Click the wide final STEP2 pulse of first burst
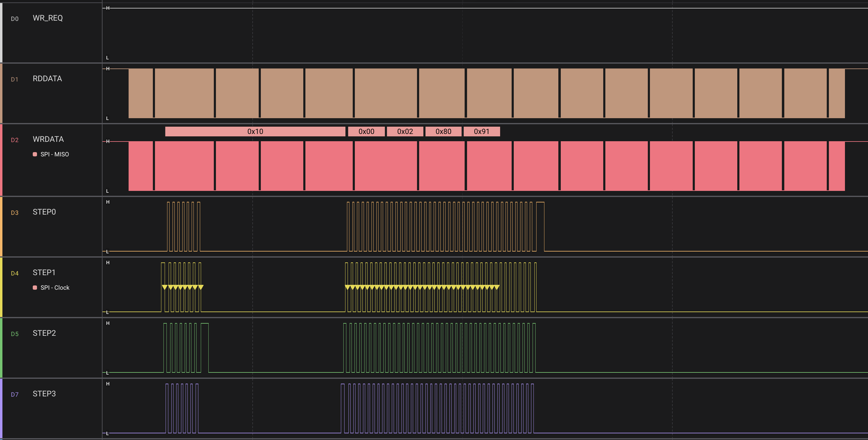Viewport: 868px width, 440px height. click(x=204, y=348)
